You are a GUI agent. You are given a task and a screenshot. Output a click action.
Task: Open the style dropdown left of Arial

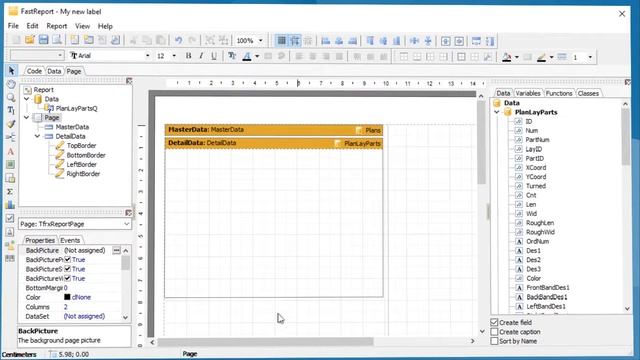pos(60,56)
